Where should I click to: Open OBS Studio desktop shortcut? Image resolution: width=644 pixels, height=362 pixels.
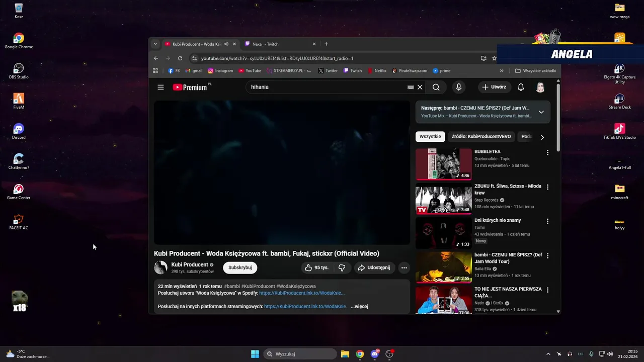[19, 71]
